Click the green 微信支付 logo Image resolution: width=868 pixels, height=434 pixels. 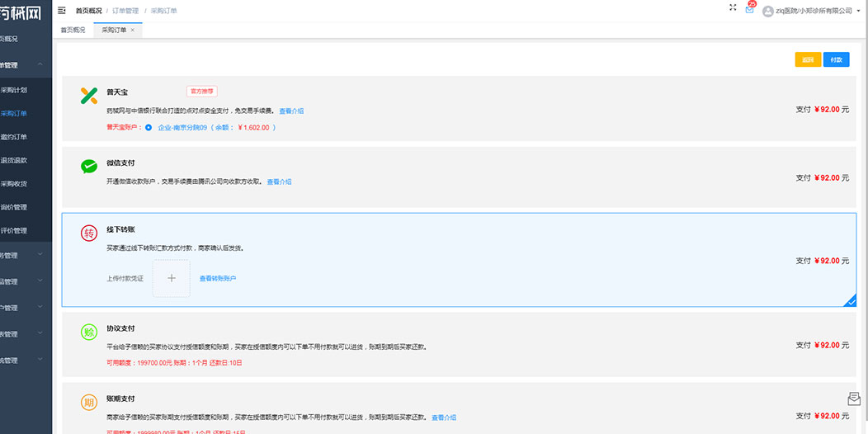pyautogui.click(x=88, y=166)
